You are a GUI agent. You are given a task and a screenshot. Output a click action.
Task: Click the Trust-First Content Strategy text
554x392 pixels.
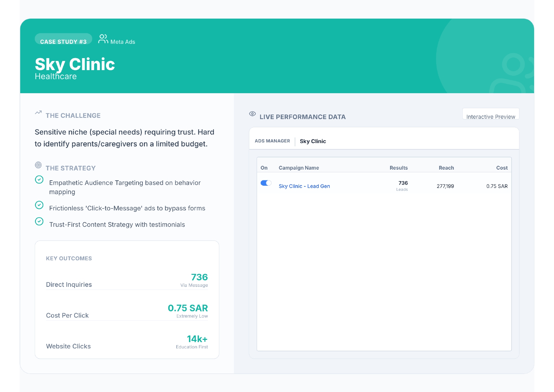click(117, 225)
